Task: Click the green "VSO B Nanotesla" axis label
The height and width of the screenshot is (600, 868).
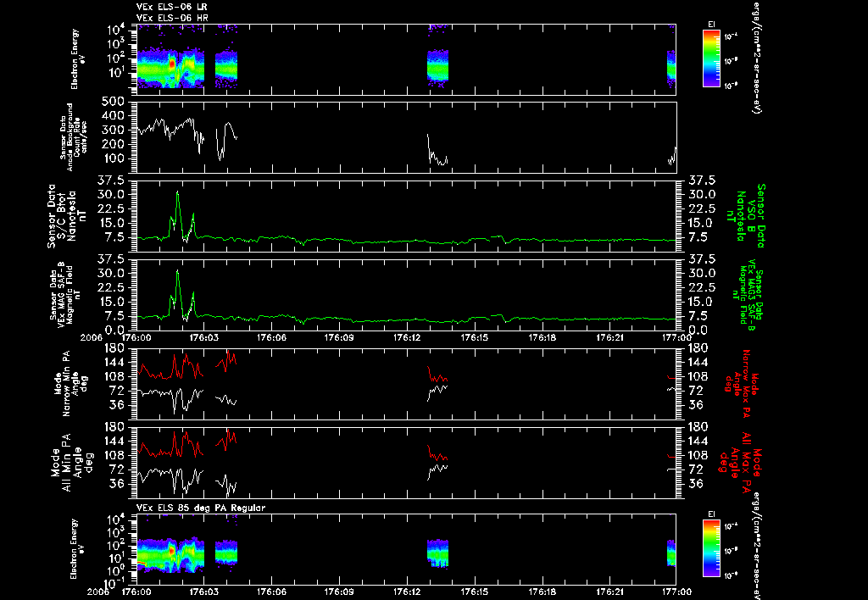Action: [746, 216]
